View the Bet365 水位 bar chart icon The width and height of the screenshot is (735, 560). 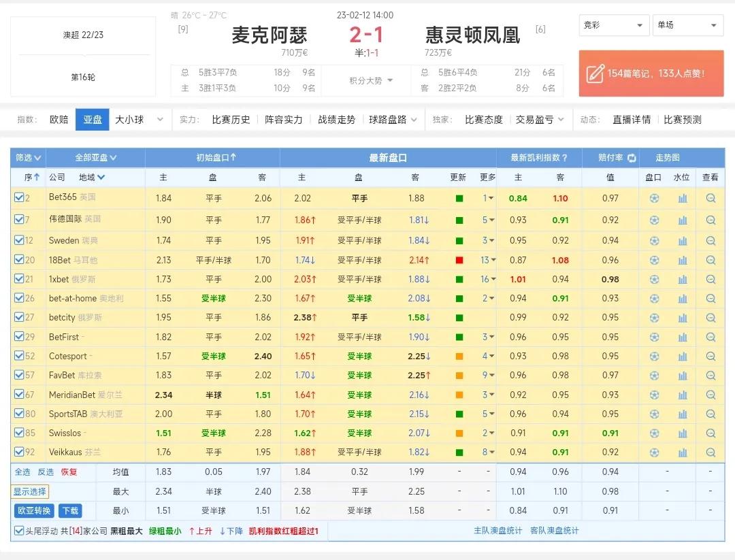(x=682, y=197)
